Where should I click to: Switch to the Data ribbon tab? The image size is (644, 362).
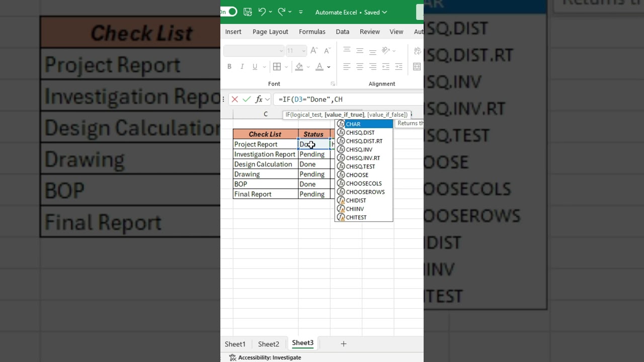click(343, 32)
